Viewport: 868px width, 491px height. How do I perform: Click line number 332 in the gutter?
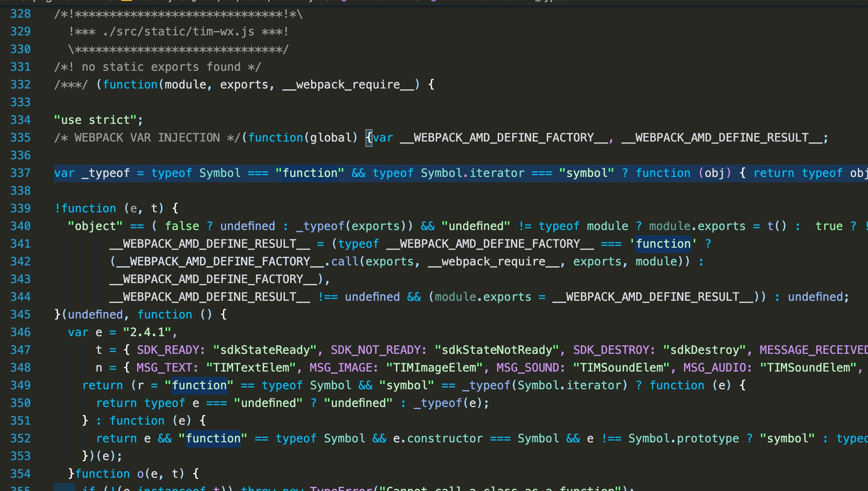(x=20, y=84)
